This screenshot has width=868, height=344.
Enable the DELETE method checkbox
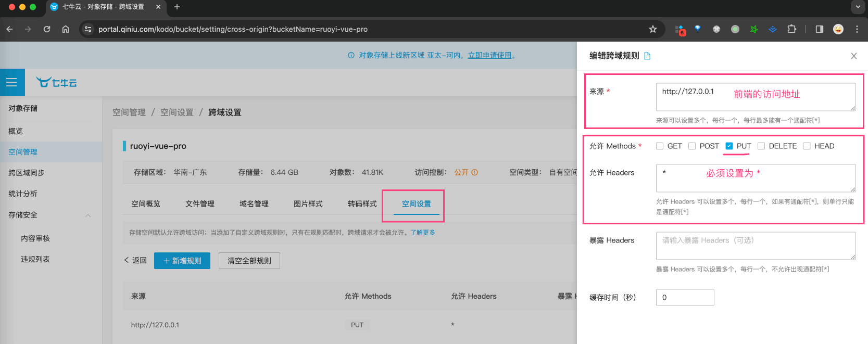tap(761, 146)
